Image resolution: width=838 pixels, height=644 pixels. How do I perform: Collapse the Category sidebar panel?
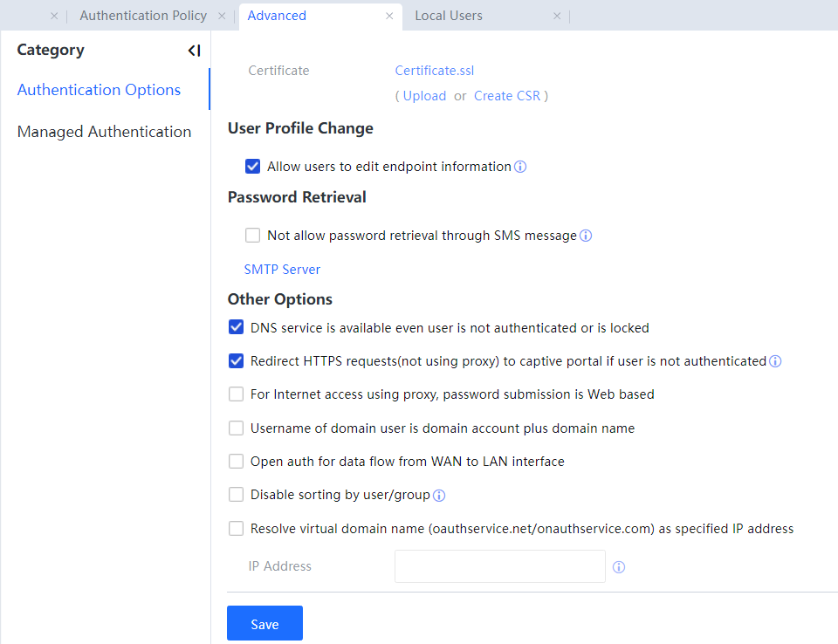[194, 51]
